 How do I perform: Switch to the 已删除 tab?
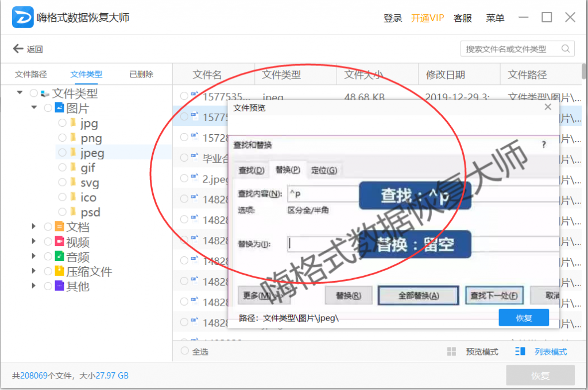click(141, 74)
